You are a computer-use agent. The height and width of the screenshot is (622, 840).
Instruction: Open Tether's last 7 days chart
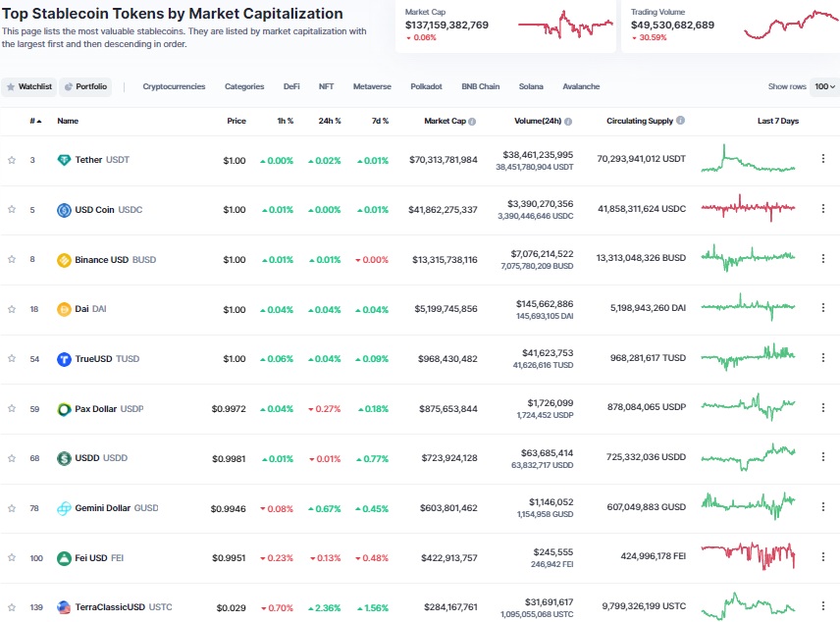pos(749,159)
